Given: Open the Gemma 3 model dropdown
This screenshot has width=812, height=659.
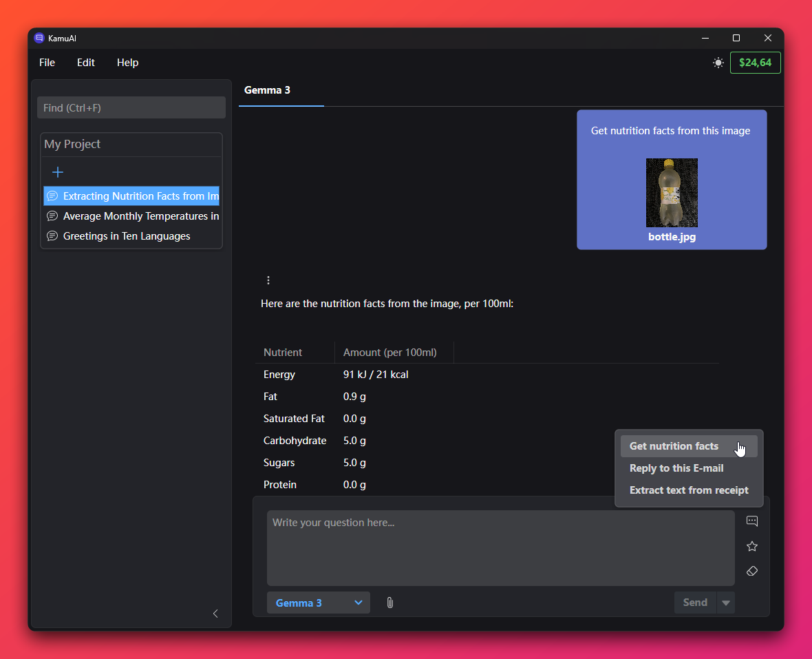Looking at the screenshot, I should [x=319, y=603].
